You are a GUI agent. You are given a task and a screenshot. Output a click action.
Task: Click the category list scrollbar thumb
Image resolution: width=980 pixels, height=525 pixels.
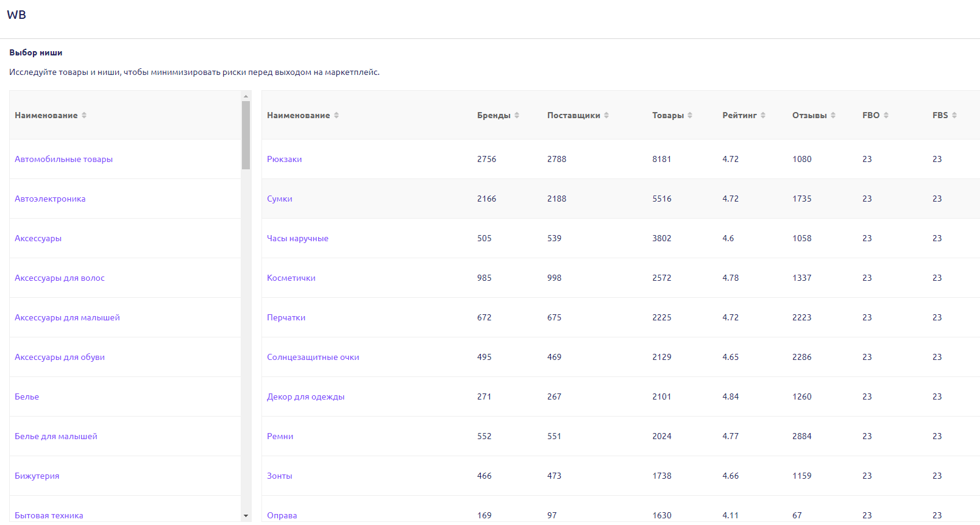246,135
